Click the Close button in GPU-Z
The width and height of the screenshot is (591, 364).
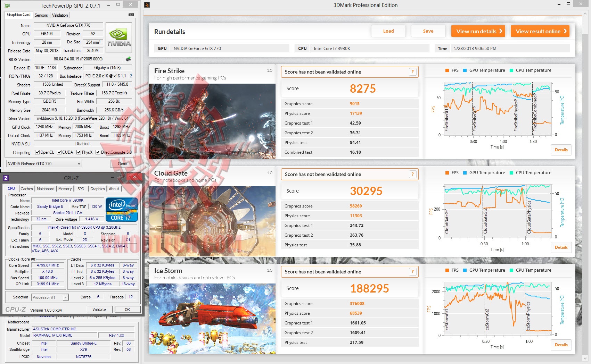[122, 164]
